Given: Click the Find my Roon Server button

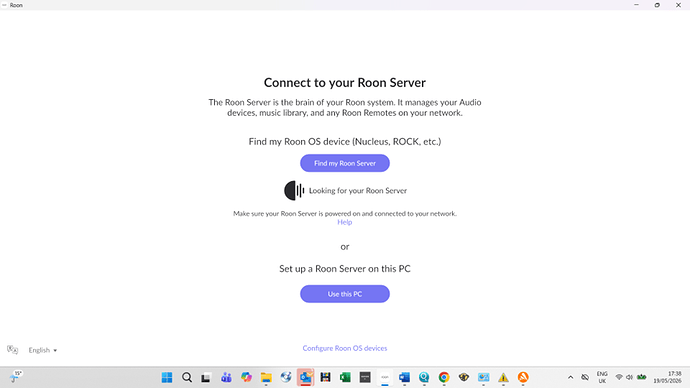Looking at the screenshot, I should coord(345,163).
